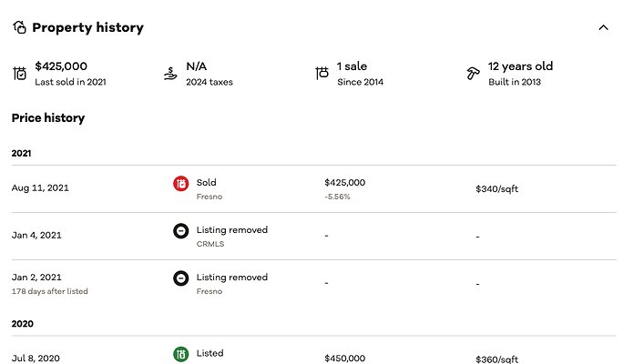The height and width of the screenshot is (364, 623).
Task: Click the Property history clock-house icon
Action: point(19,27)
